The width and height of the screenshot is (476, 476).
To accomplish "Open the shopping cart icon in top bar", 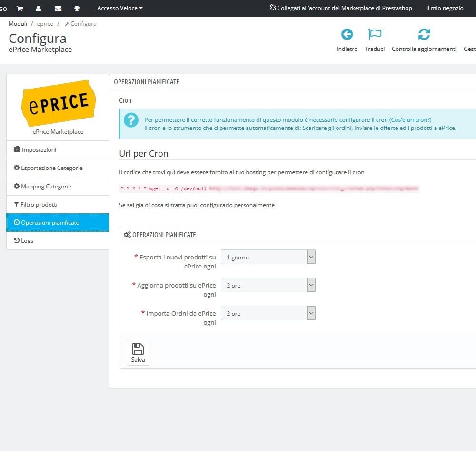I will [x=20, y=9].
